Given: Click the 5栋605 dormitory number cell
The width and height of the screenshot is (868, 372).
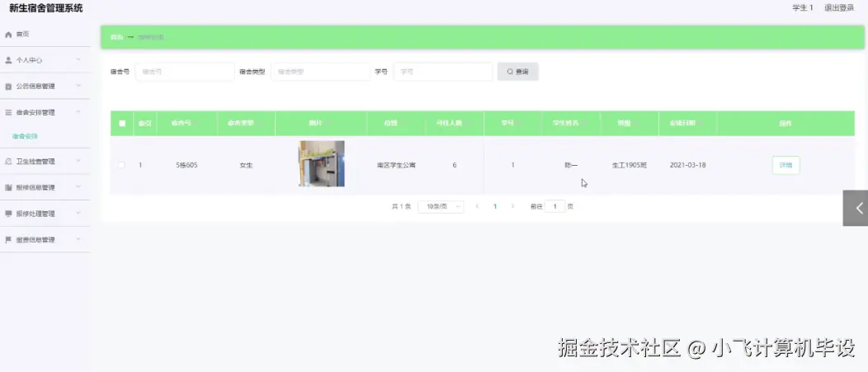Looking at the screenshot, I should (x=186, y=165).
